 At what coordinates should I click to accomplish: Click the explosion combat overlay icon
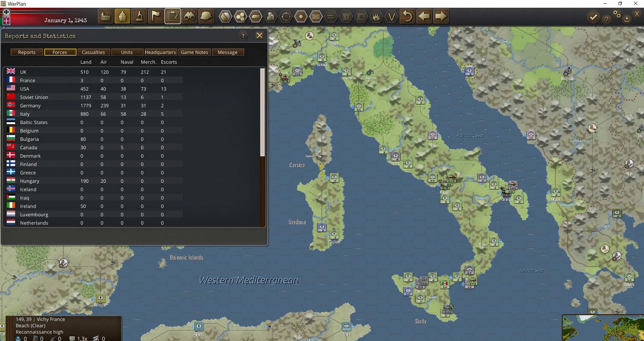coord(376,16)
